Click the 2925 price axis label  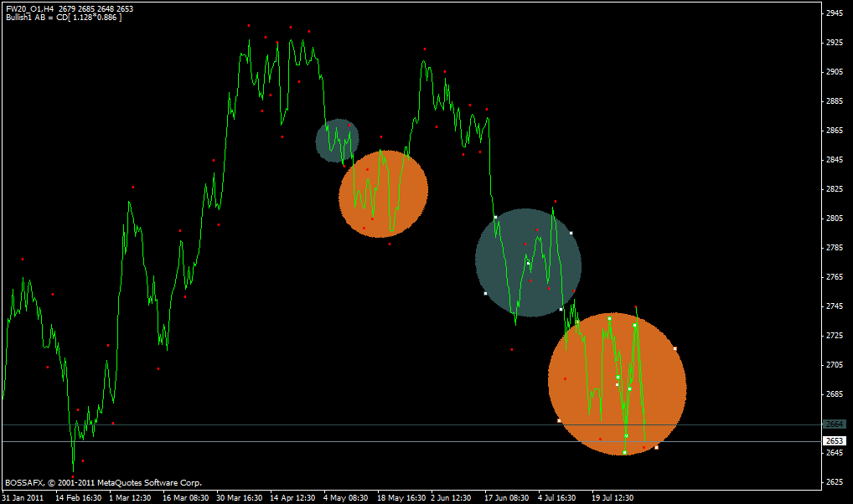(835, 43)
